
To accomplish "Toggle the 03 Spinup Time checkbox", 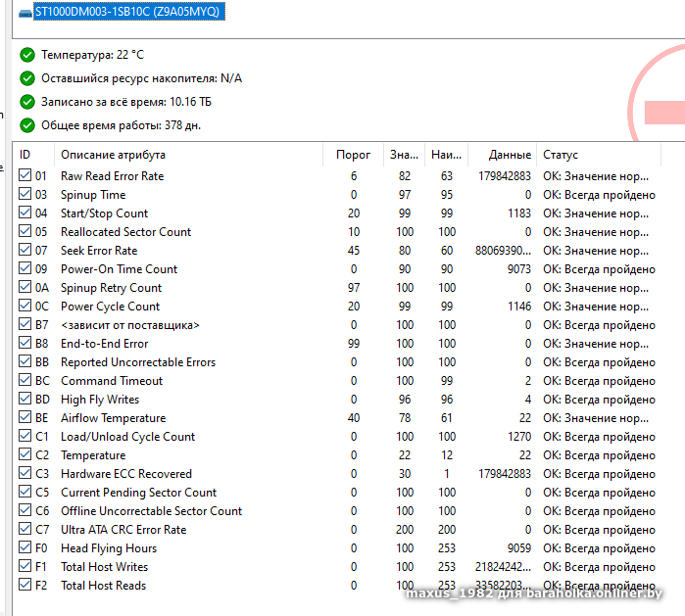I will [x=24, y=193].
